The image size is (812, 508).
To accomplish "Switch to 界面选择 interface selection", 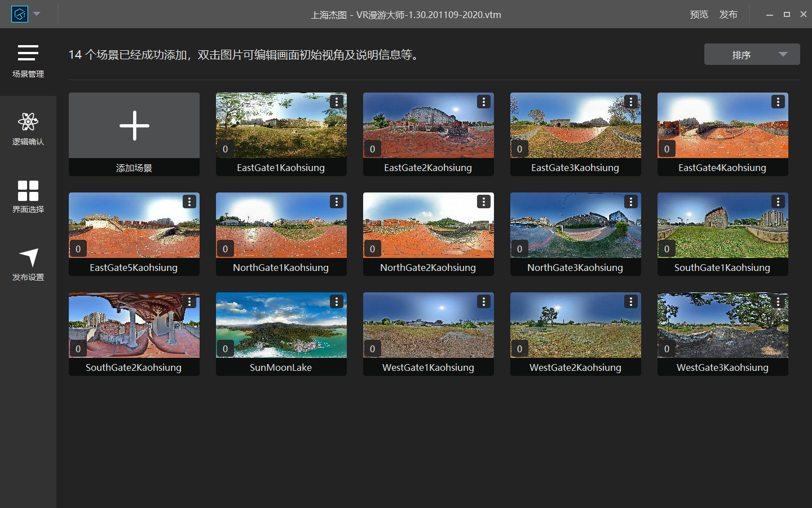I will tap(28, 196).
